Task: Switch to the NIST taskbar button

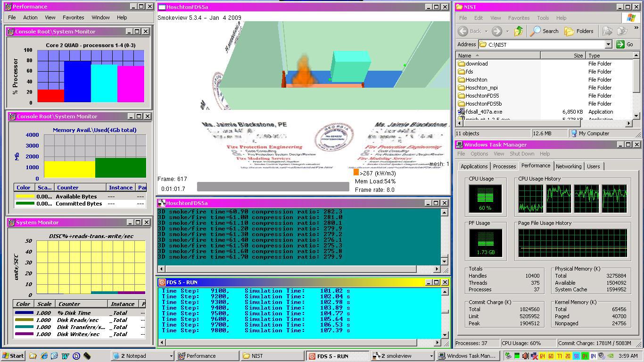Action: (x=272, y=356)
